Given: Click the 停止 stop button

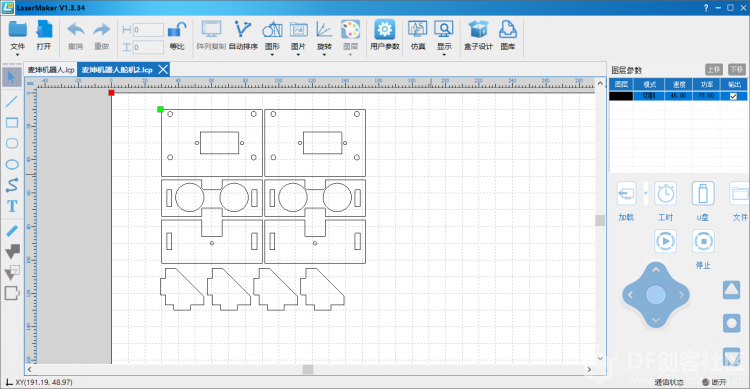Looking at the screenshot, I should click(x=703, y=241).
